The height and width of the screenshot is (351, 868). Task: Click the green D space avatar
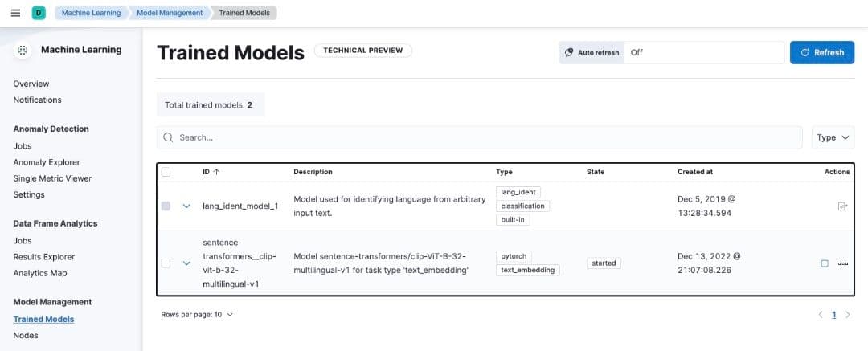39,13
